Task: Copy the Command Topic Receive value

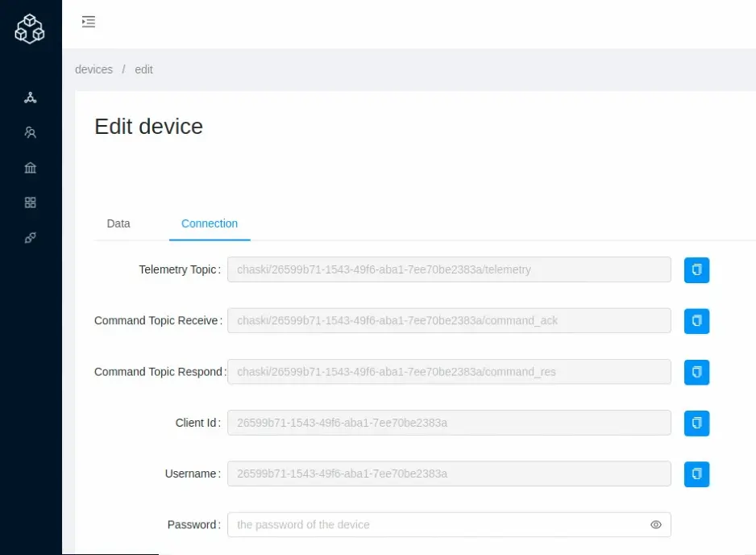Action: pyautogui.click(x=696, y=321)
